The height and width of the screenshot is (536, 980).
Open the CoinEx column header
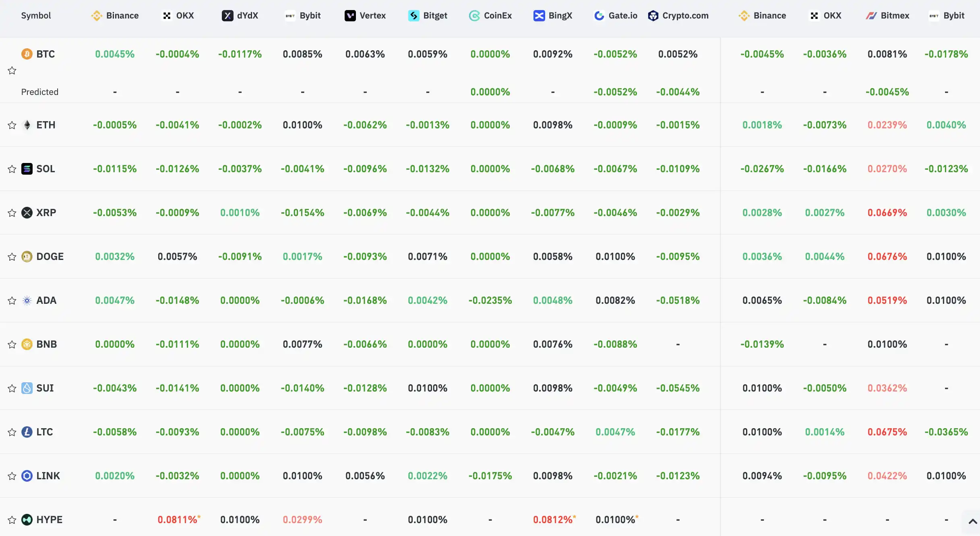coord(490,16)
